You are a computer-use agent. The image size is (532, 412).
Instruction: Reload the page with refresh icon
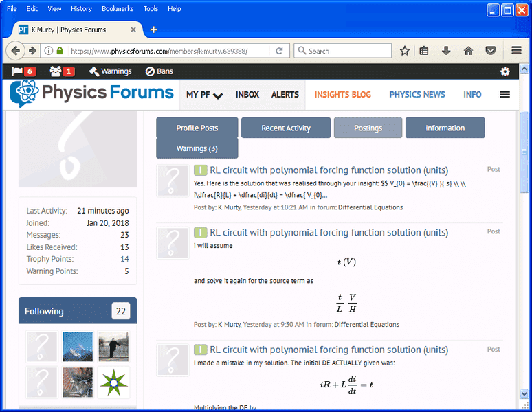tap(279, 51)
